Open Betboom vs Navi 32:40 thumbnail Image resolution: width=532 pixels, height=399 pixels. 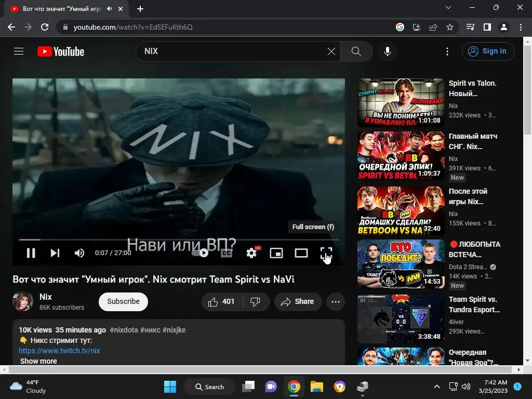[x=401, y=211]
